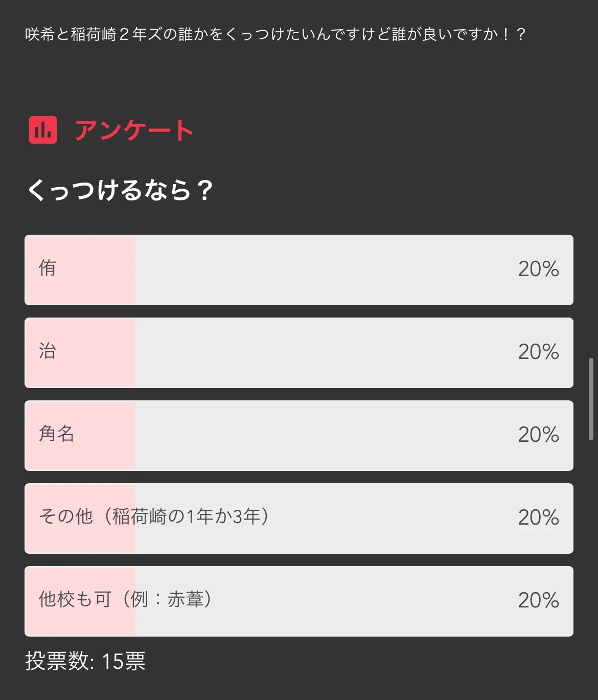Click the 20% result beside 侑

(539, 269)
